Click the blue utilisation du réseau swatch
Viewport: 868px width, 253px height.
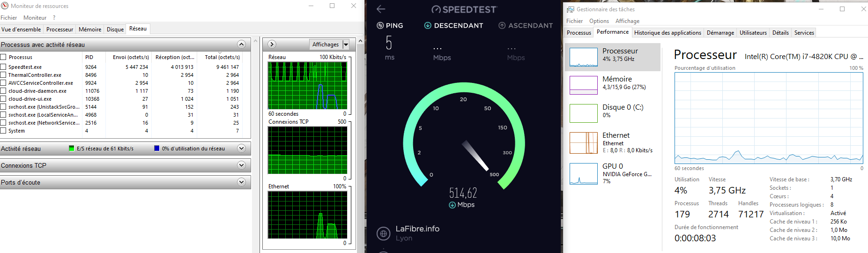coord(157,149)
